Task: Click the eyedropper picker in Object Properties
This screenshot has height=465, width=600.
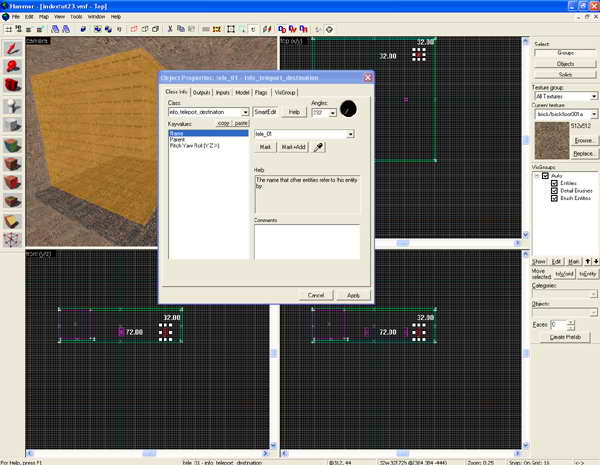Action: pyautogui.click(x=319, y=146)
